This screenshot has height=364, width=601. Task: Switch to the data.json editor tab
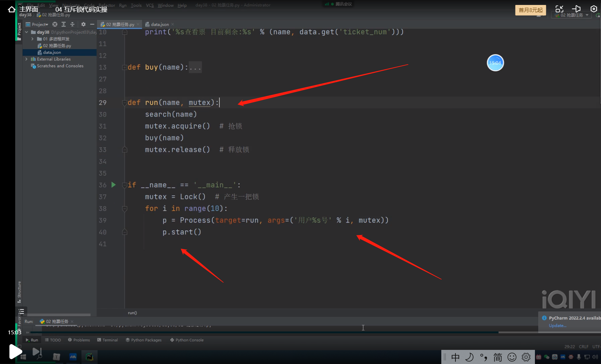[x=160, y=24]
